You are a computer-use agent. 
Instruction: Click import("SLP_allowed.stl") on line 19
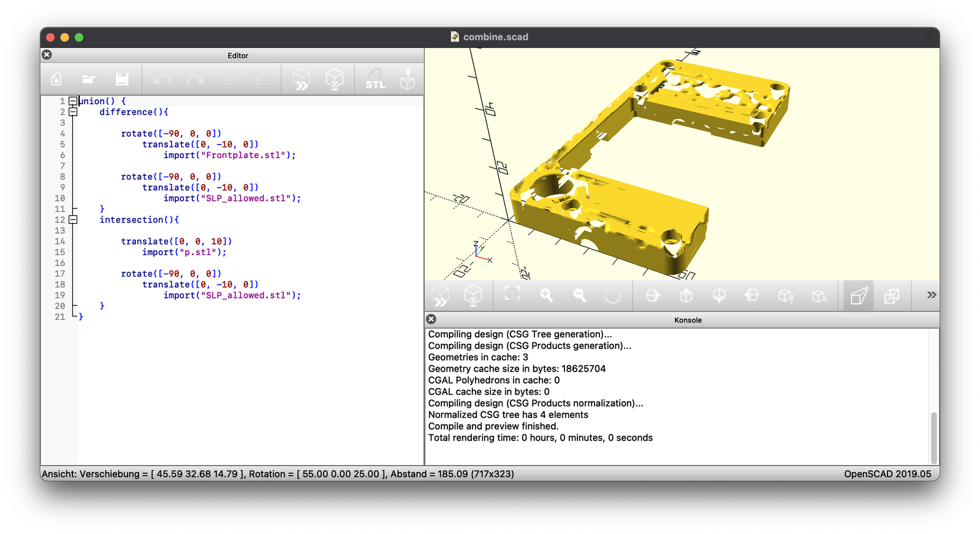tap(232, 296)
